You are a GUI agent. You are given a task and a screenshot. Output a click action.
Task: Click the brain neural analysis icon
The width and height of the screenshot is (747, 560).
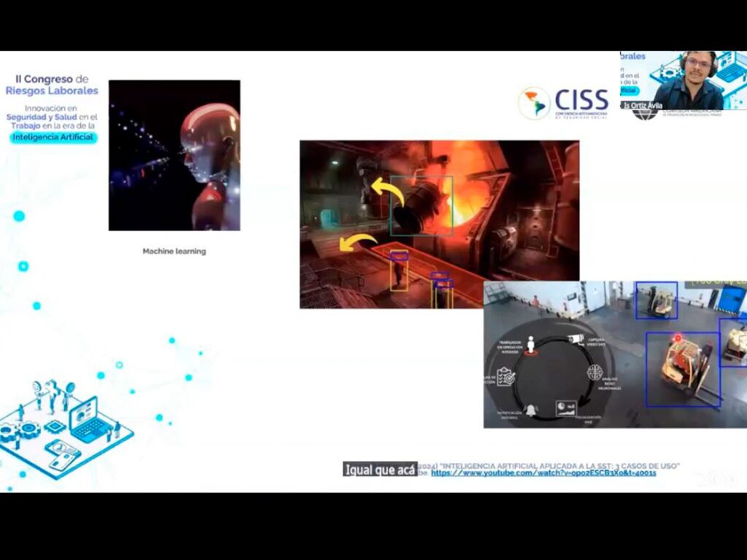(x=595, y=372)
